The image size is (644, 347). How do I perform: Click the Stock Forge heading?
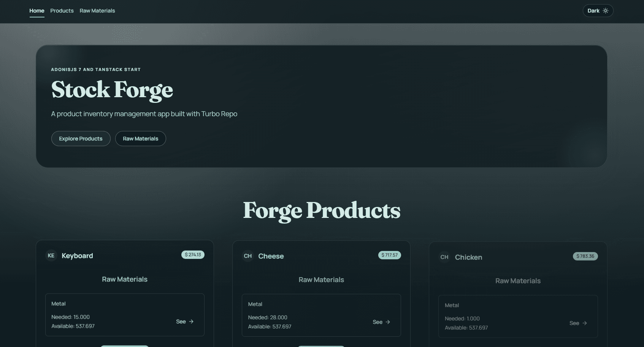tap(112, 90)
